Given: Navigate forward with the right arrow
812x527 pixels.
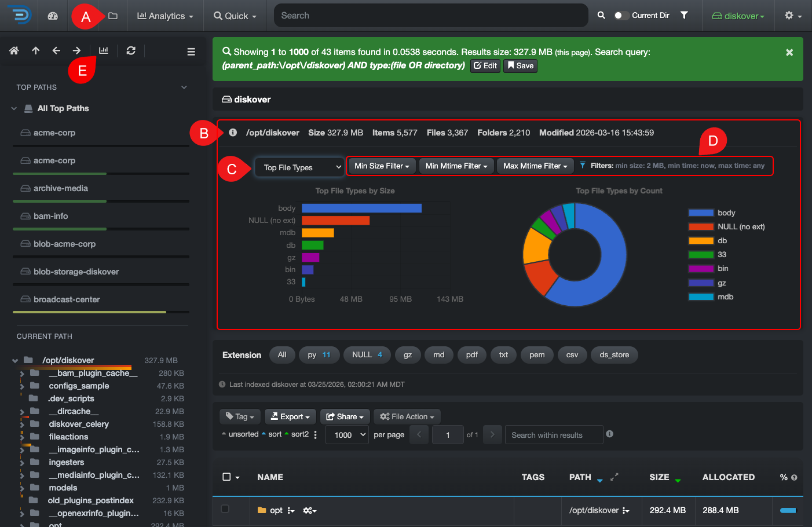Looking at the screenshot, I should point(76,51).
